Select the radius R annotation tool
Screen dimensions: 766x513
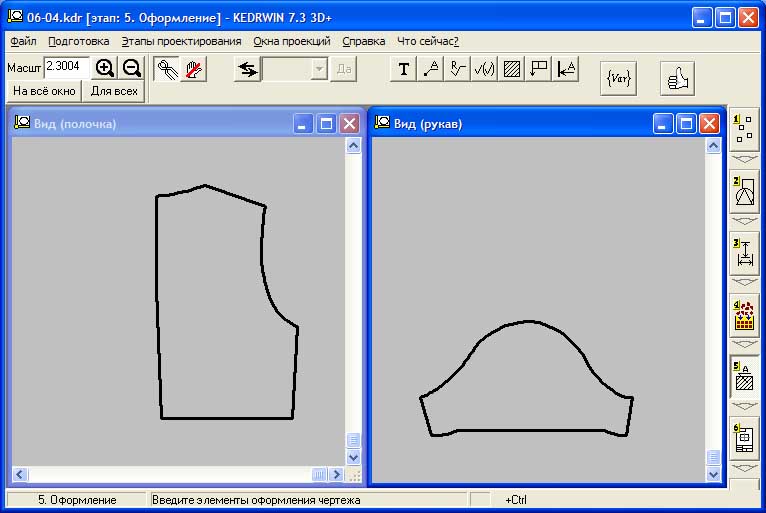[x=458, y=69]
